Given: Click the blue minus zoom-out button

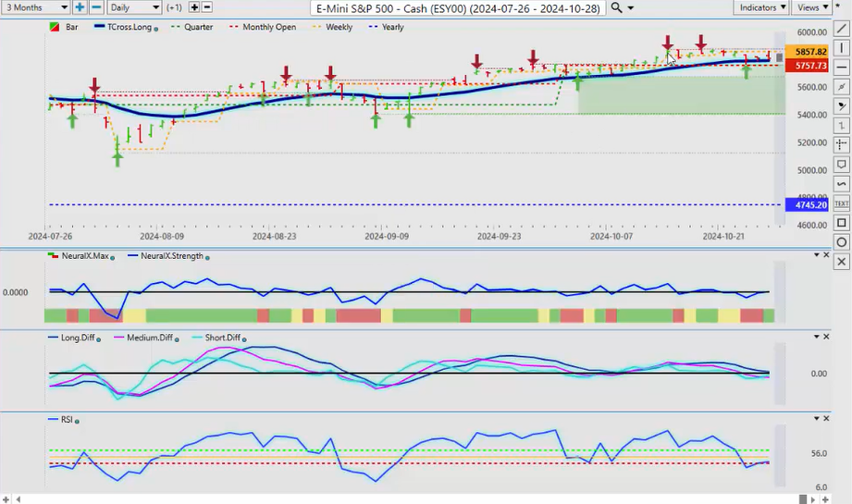Looking at the screenshot, I should (x=96, y=7).
